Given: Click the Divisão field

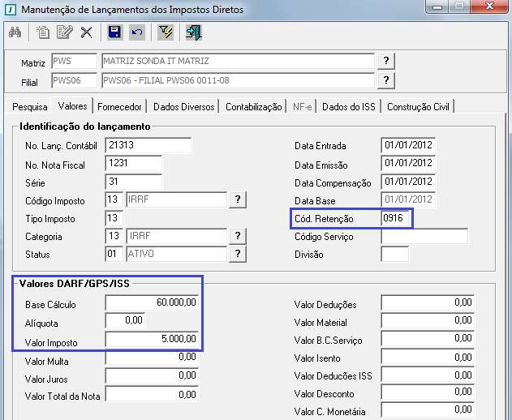Looking at the screenshot, I should coord(394,255).
